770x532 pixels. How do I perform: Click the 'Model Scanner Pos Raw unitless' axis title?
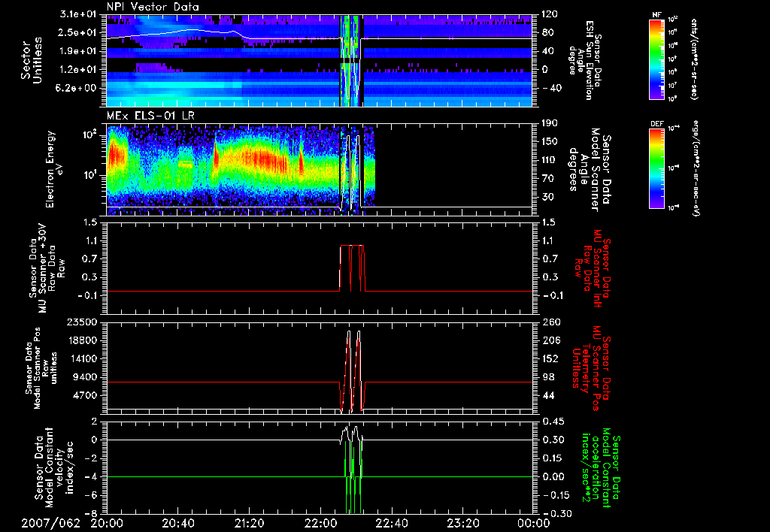pos(41,368)
